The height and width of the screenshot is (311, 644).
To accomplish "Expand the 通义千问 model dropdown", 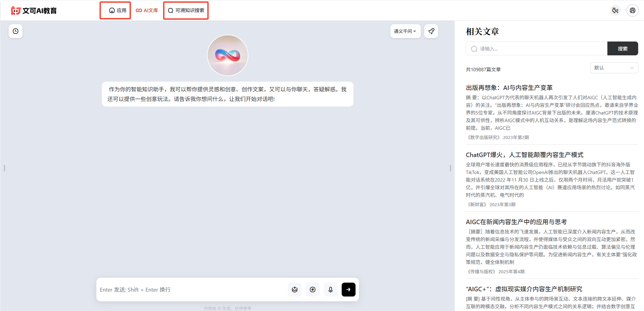I will click(x=405, y=31).
